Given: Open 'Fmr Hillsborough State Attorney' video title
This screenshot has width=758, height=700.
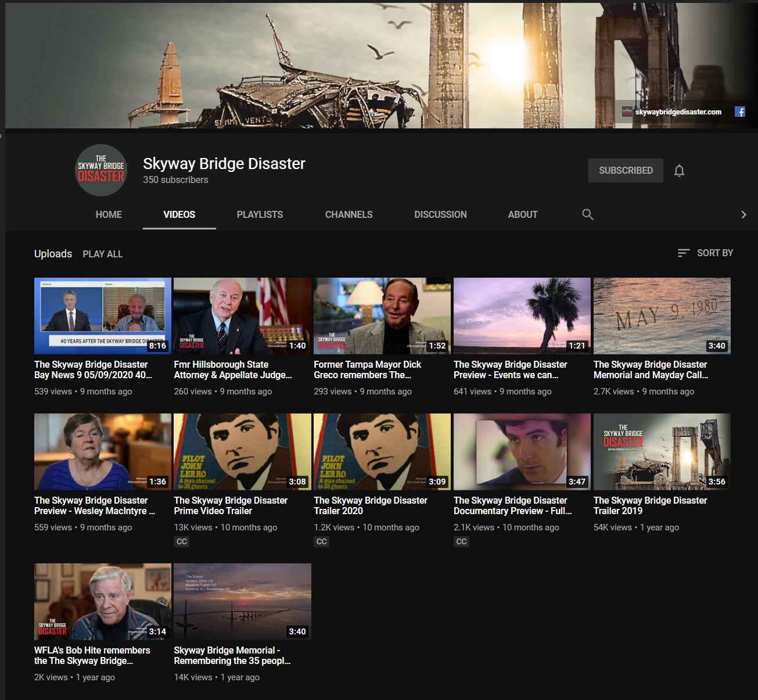Looking at the screenshot, I should (233, 369).
